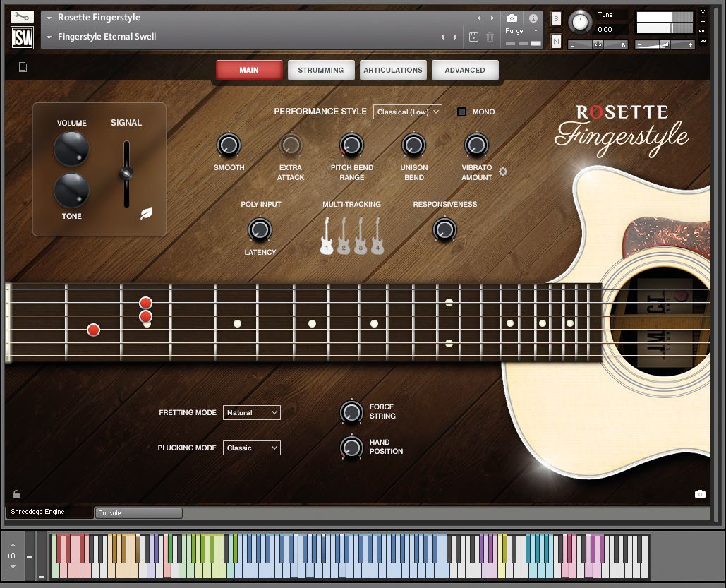Expand Fingerstyle Eternal Swell snapshot menu

pos(49,37)
